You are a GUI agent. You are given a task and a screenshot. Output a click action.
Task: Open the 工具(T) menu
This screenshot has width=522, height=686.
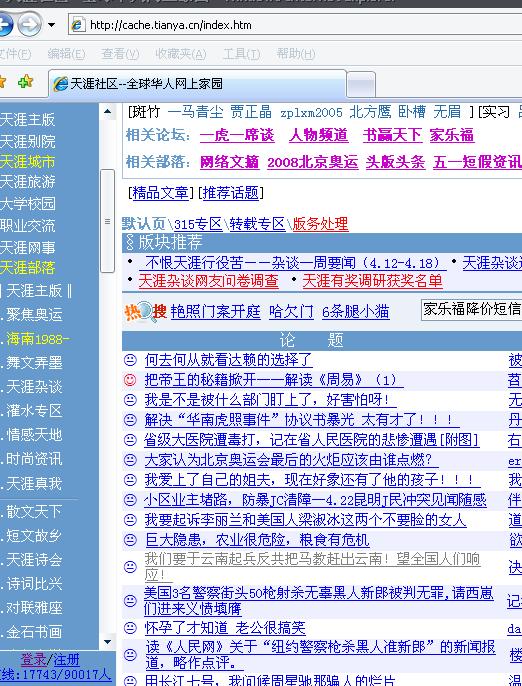pos(242,54)
